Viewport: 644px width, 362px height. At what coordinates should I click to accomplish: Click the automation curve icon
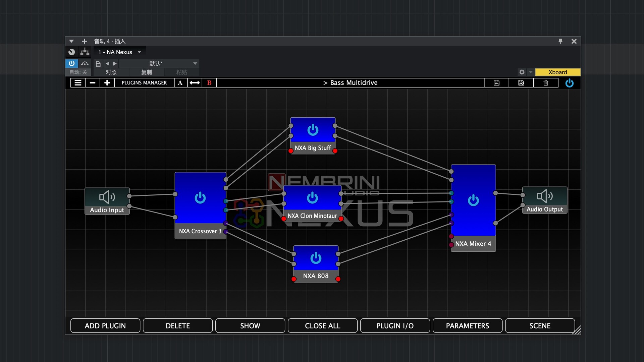[85, 63]
